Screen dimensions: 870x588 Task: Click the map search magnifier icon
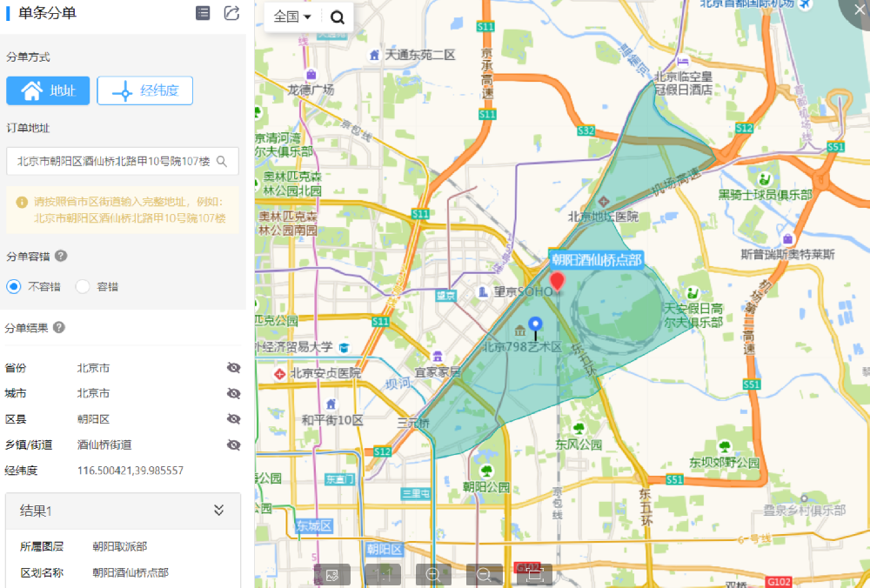338,17
